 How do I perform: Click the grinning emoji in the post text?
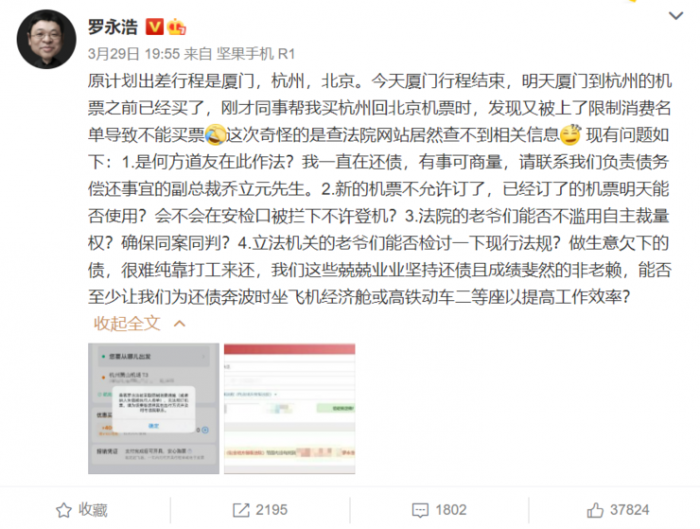click(x=570, y=135)
